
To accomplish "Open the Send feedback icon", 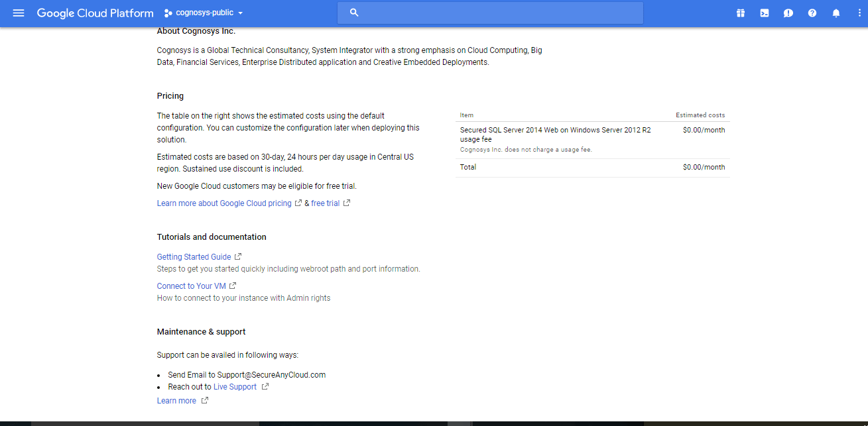I will [x=788, y=13].
